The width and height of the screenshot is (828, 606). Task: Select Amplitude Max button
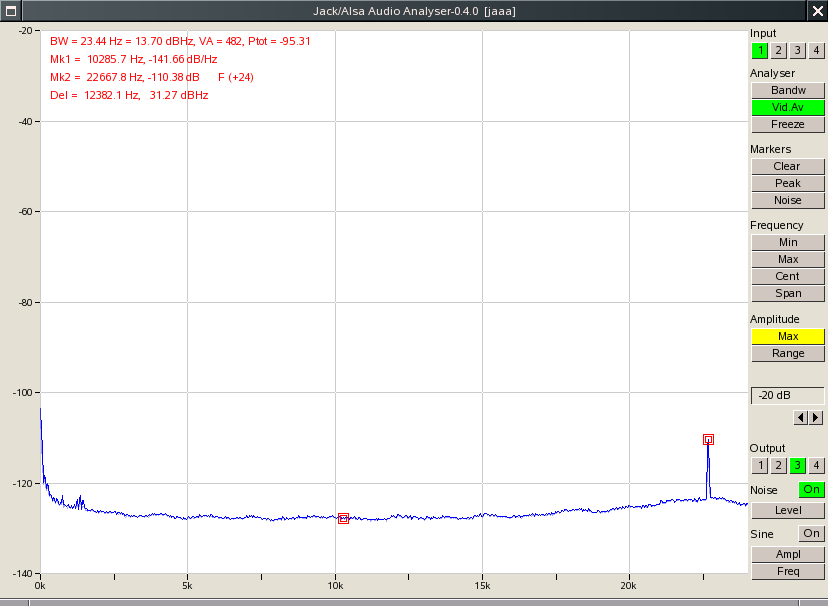pyautogui.click(x=787, y=336)
